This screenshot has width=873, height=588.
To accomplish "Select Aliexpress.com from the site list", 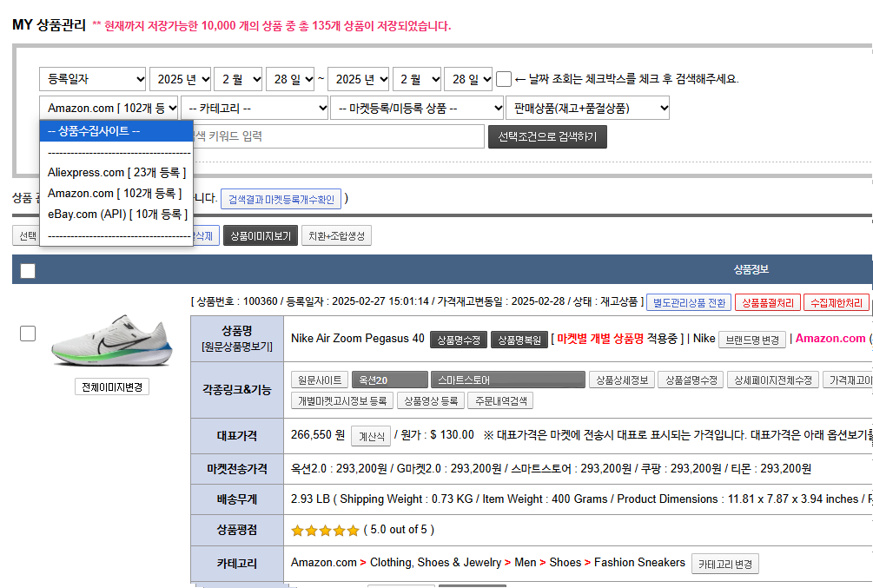I will pyautogui.click(x=116, y=173).
